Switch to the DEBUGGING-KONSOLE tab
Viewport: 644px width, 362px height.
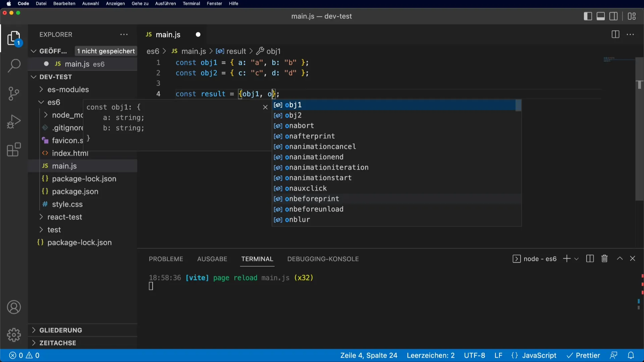click(x=323, y=259)
